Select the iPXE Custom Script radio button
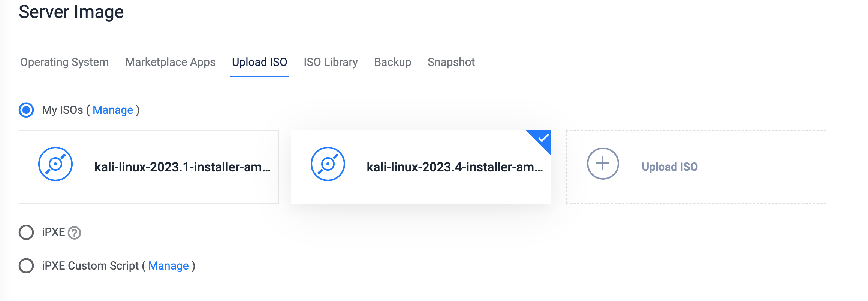This screenshot has height=301, width=868. (x=26, y=266)
